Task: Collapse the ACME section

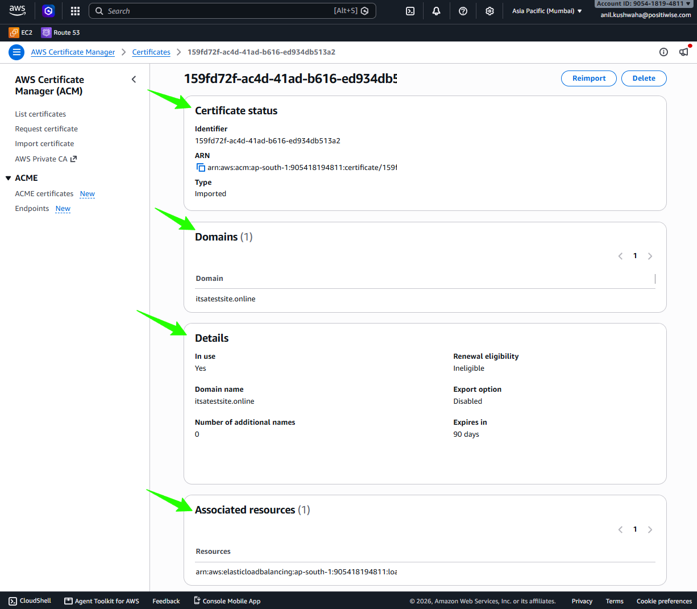Action: point(8,178)
